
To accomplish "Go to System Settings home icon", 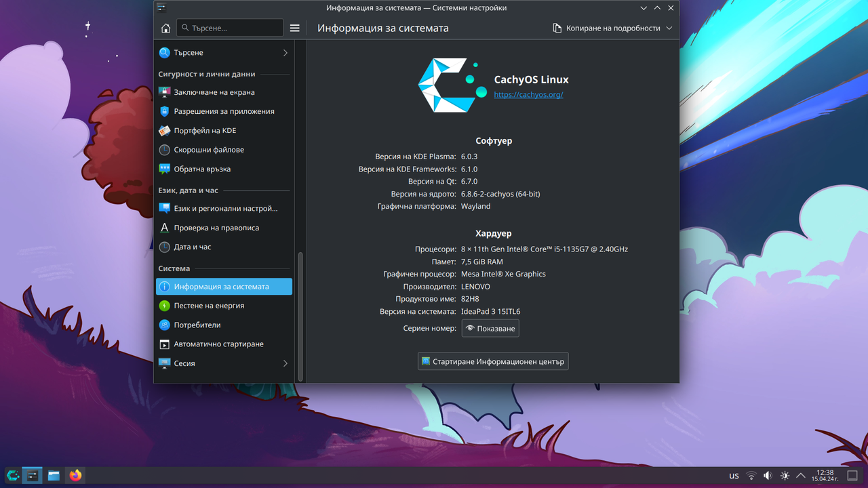I will (165, 28).
